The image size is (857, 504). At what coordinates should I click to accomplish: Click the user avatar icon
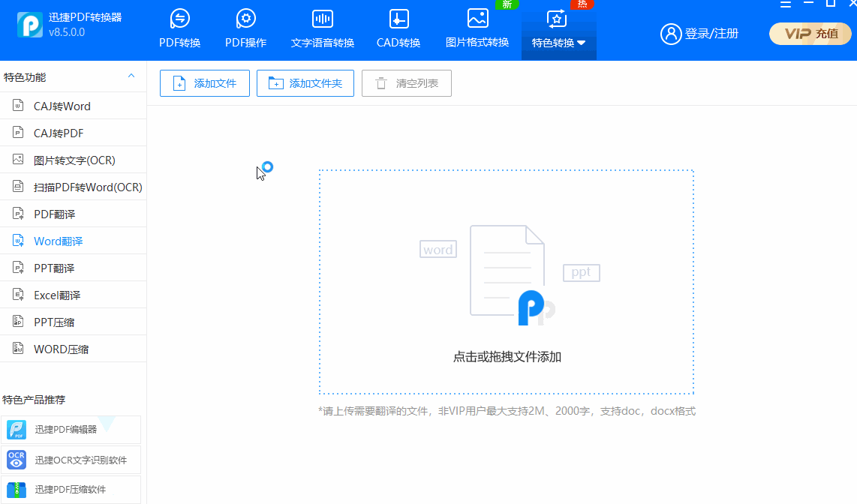click(x=671, y=34)
